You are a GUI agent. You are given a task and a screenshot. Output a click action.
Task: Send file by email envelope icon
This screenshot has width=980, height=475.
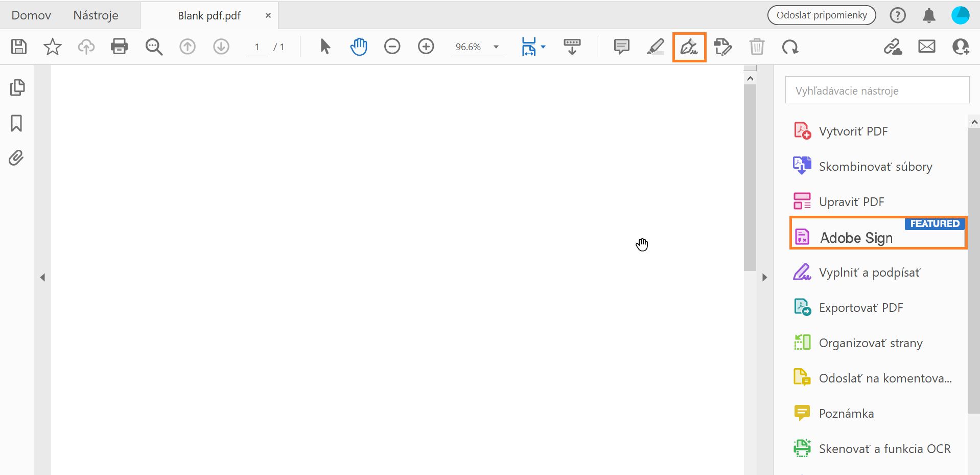pos(927,47)
